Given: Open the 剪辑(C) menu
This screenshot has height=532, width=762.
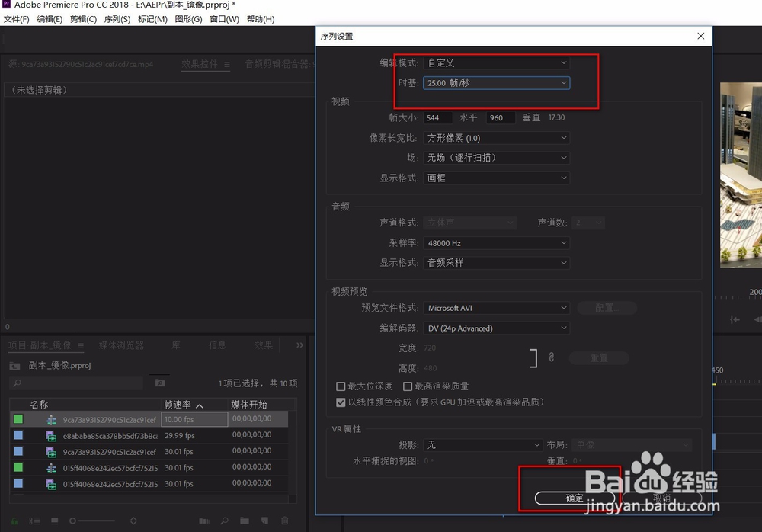Looking at the screenshot, I should [83, 20].
